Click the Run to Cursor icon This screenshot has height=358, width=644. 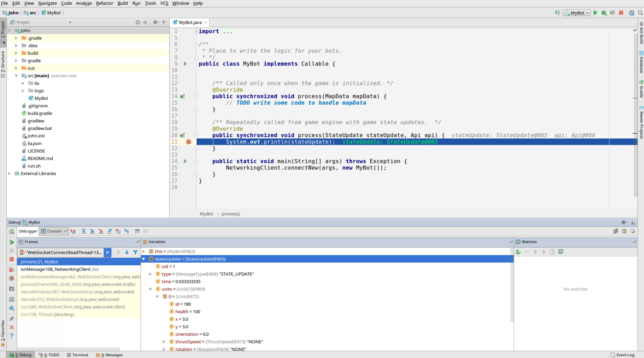[126, 231]
